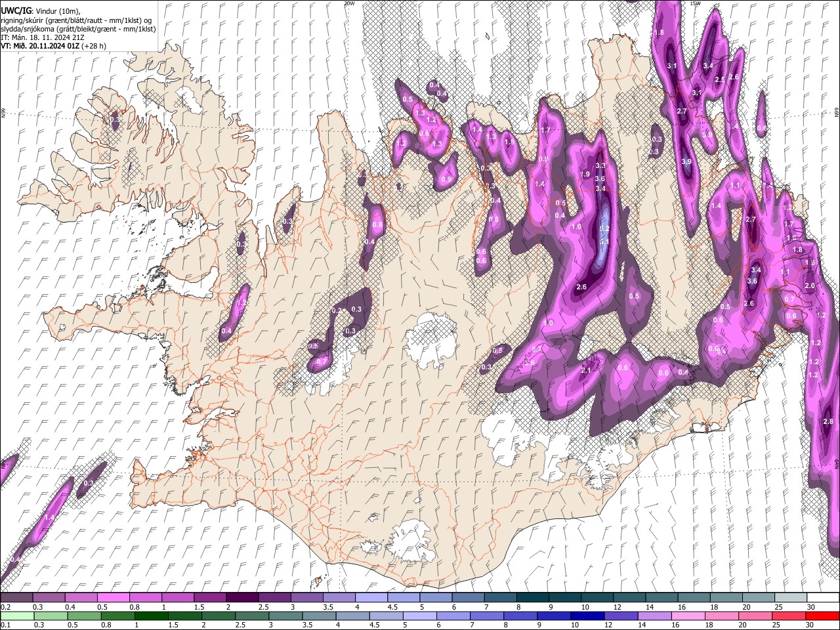The height and width of the screenshot is (630, 840).
Task: Click the 'rigning/skúrir' legend description line
Action: (76, 20)
